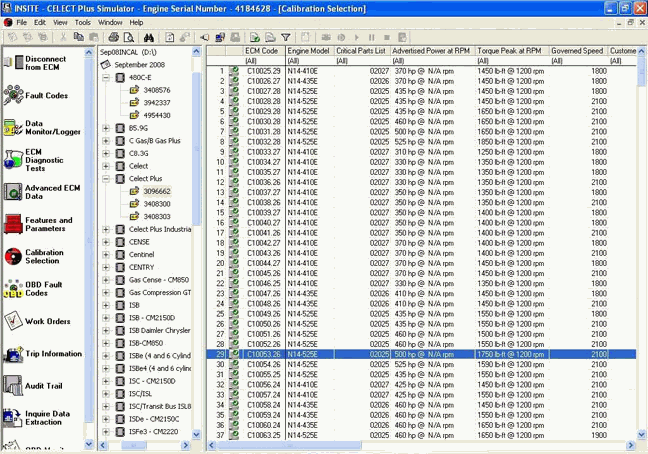
Task: Click the sidebar's down scroll arrow
Action: click(x=88, y=444)
